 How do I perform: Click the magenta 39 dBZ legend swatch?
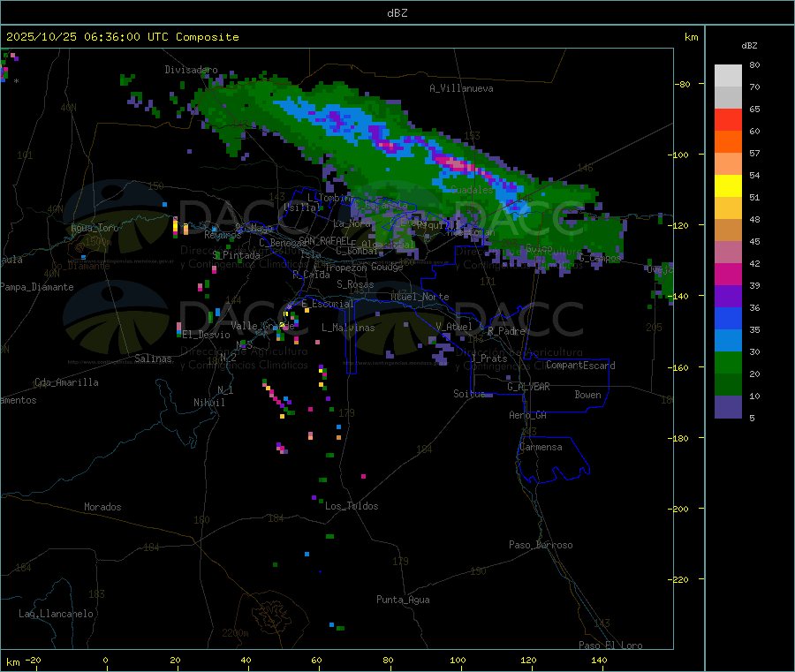pyautogui.click(x=728, y=274)
